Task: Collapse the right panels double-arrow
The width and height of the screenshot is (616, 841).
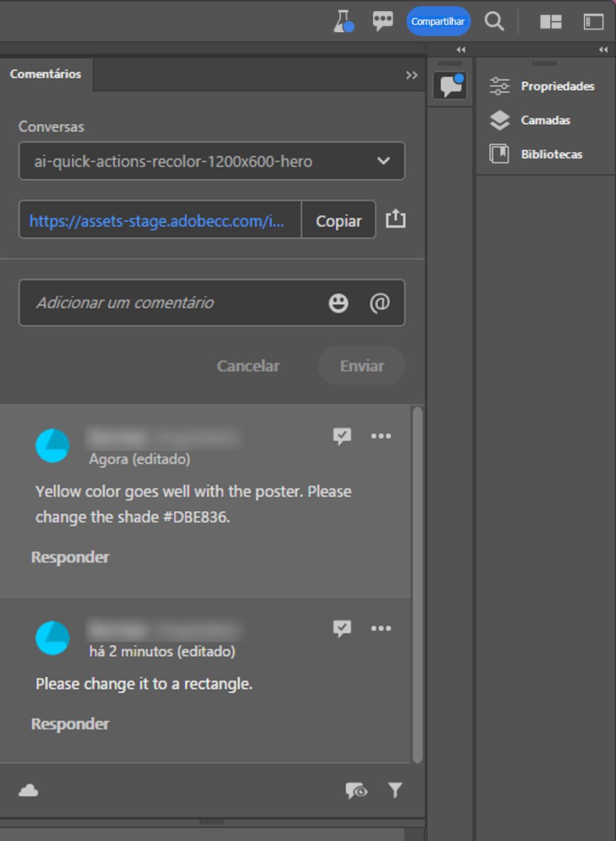Action: pyautogui.click(x=603, y=50)
